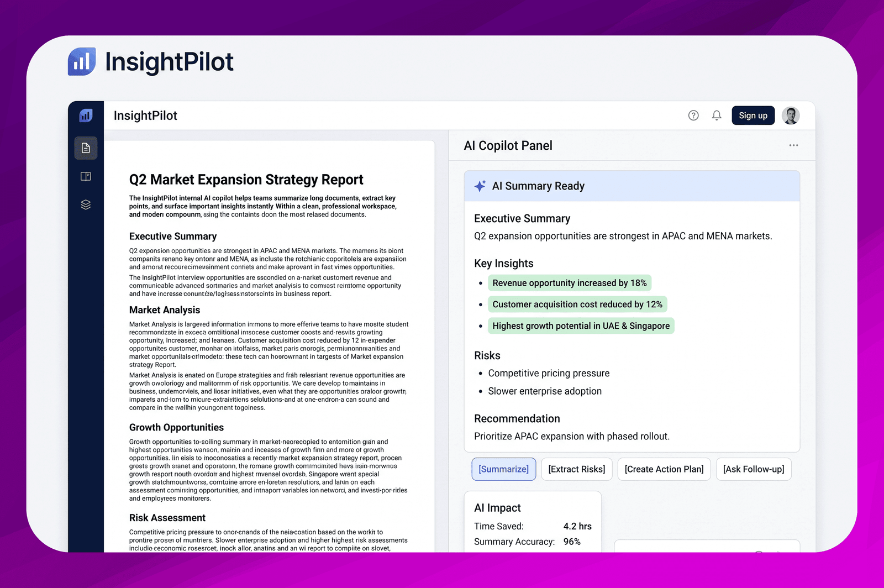Click the '4.2 hrs' Time Saved value
The height and width of the screenshot is (588, 884).
coord(577,526)
